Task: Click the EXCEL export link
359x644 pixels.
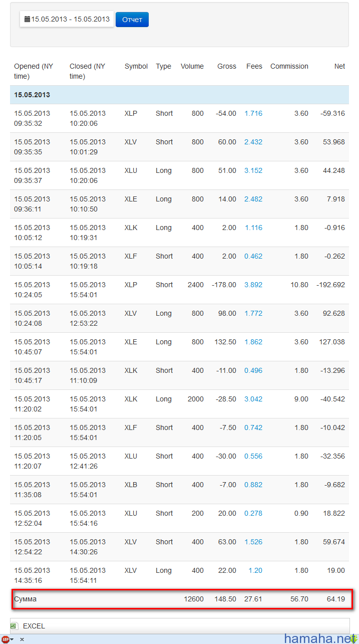Action: [x=34, y=626]
